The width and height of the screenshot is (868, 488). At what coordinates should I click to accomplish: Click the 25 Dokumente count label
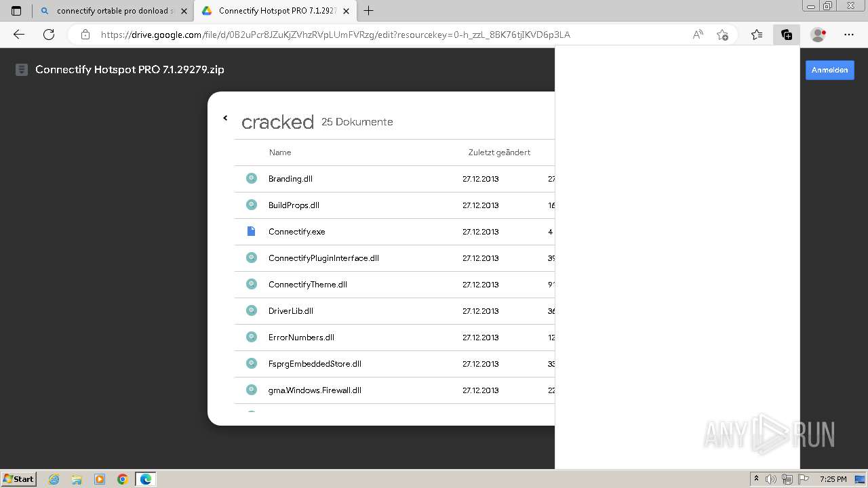pos(357,122)
